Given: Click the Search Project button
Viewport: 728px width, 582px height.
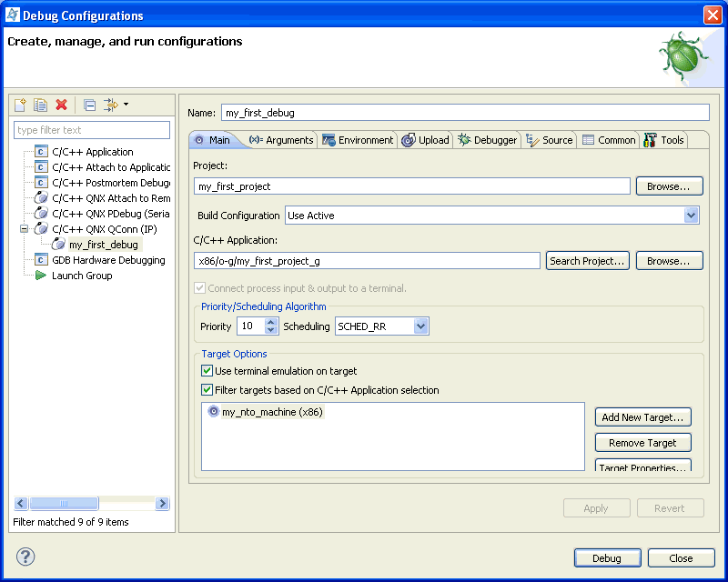Looking at the screenshot, I should (587, 260).
